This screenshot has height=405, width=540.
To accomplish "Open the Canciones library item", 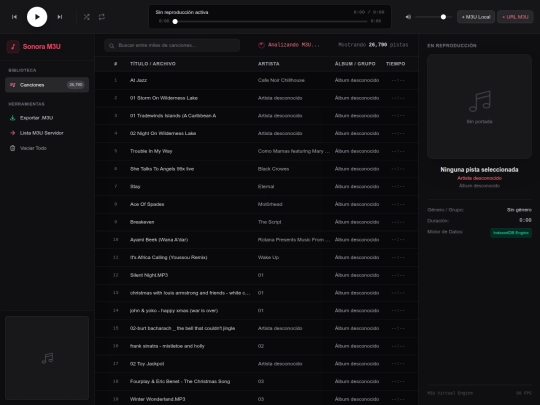I will pyautogui.click(x=47, y=85).
